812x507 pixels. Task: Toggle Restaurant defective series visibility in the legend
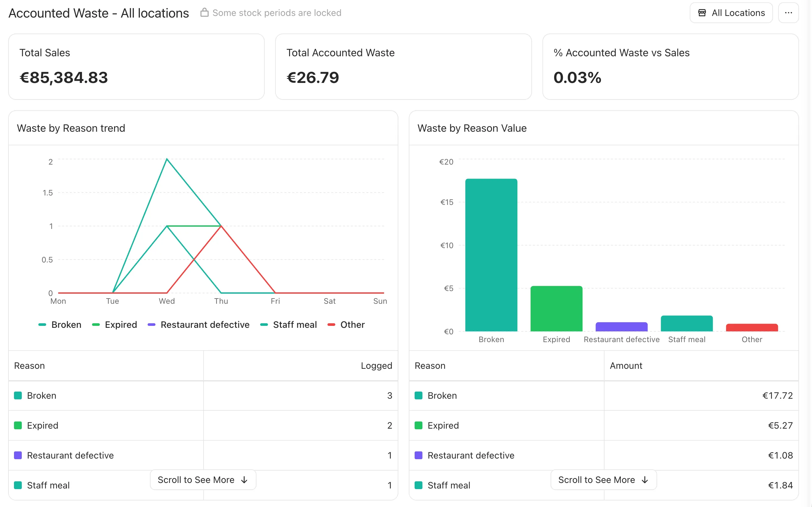click(x=205, y=324)
